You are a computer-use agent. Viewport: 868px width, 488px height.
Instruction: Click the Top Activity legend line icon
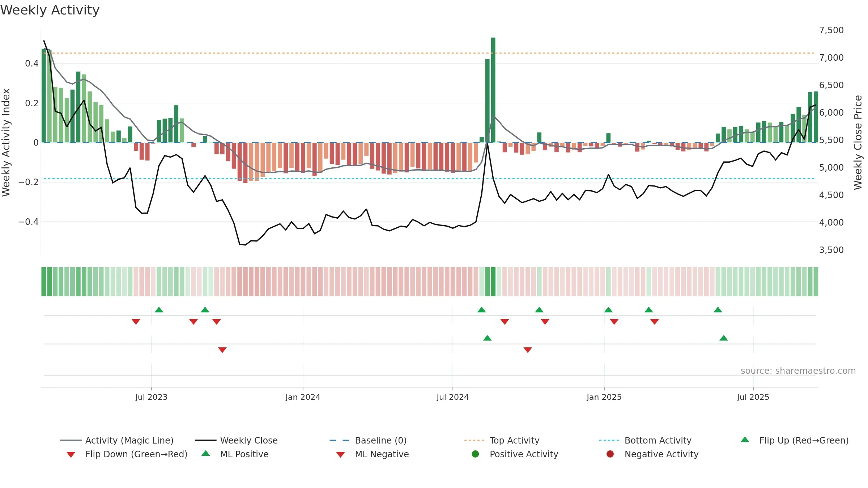(x=474, y=440)
